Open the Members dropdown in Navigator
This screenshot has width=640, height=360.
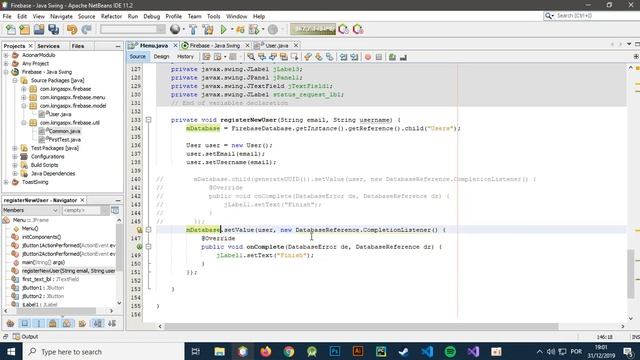click(x=31, y=210)
